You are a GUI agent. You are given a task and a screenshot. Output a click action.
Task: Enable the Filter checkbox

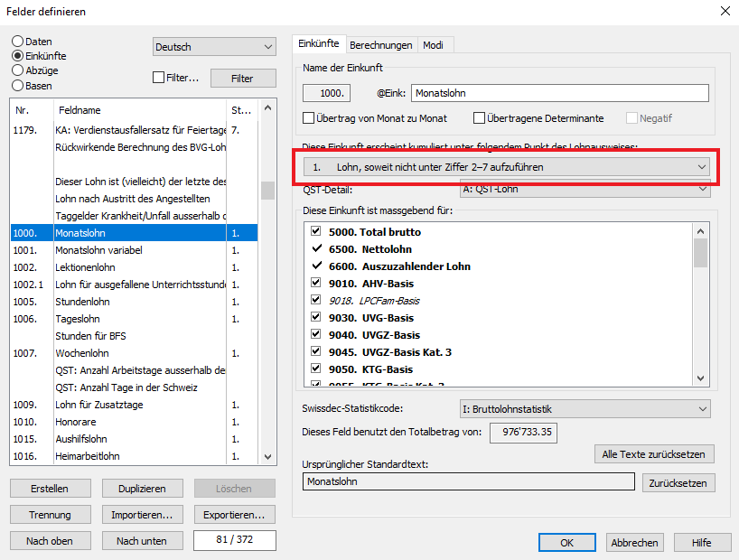tap(159, 79)
